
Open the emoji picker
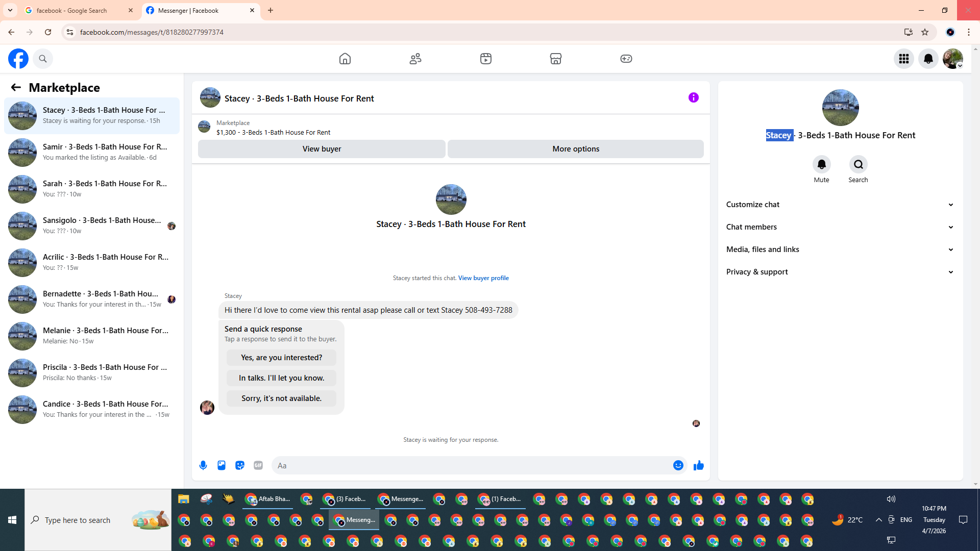click(678, 465)
